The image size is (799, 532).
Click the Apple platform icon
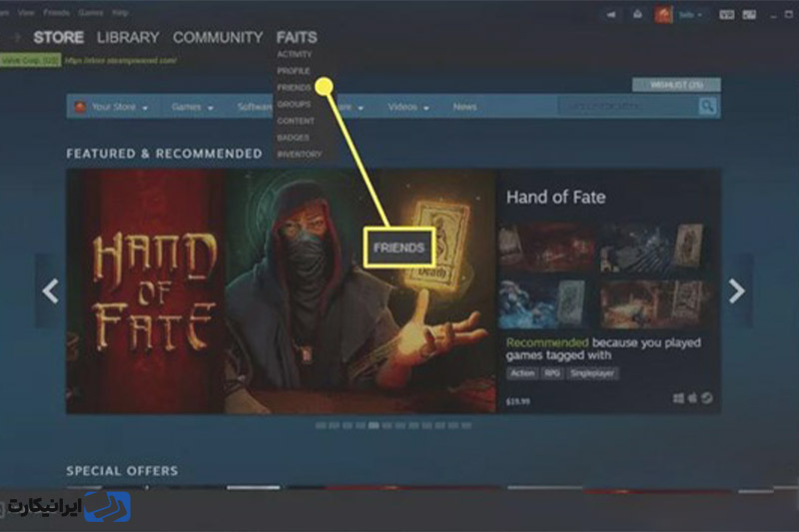692,397
